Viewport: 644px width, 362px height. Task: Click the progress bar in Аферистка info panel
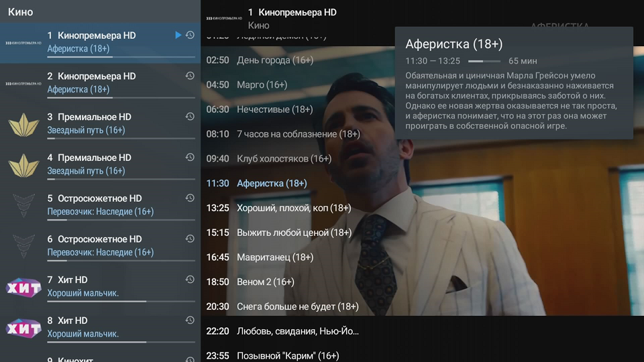(x=484, y=61)
